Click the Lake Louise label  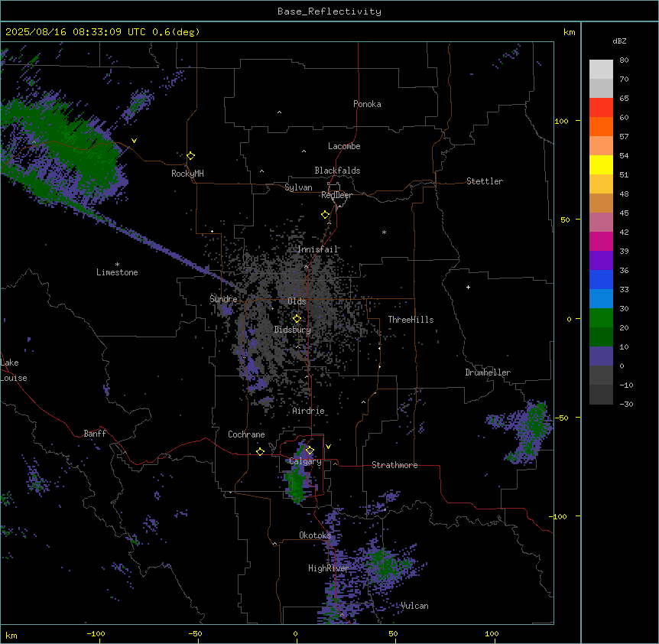14,370
